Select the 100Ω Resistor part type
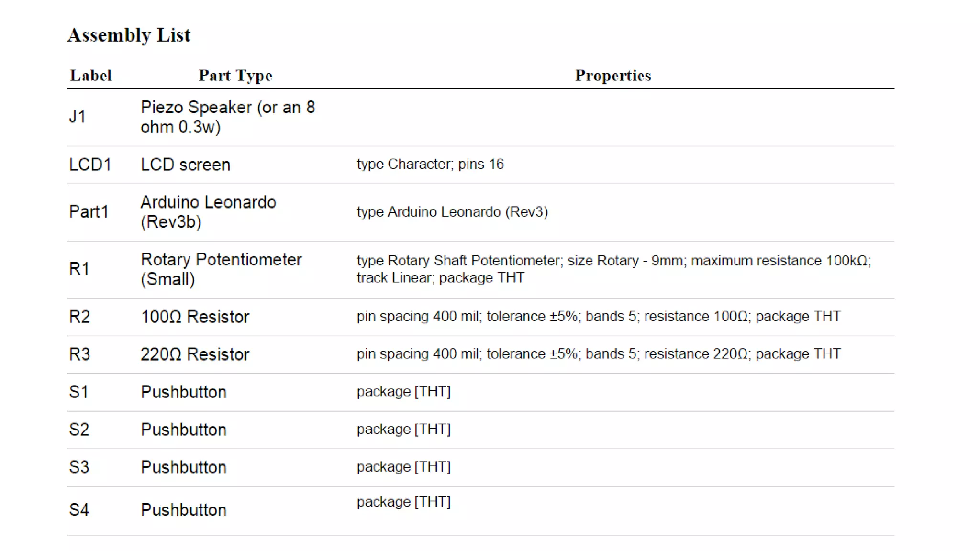This screenshot has height=551, width=980. (195, 317)
